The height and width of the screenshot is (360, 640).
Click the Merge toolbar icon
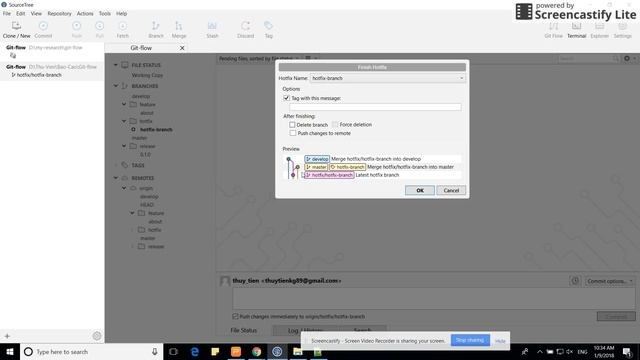(179, 26)
